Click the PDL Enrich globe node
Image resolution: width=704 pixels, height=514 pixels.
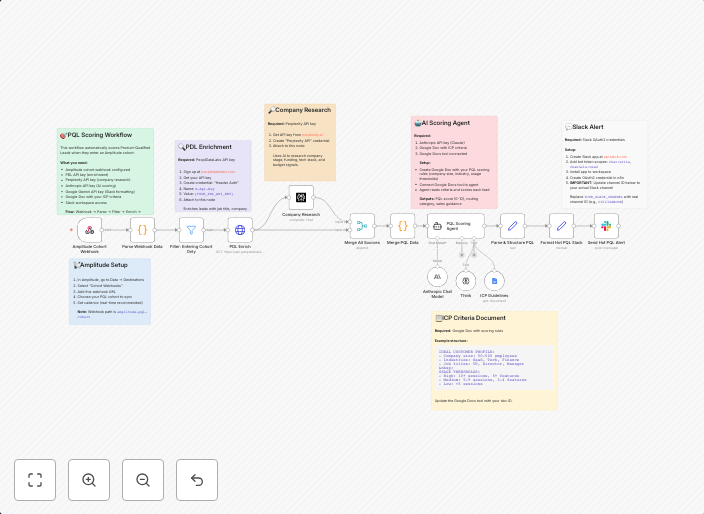click(240, 230)
